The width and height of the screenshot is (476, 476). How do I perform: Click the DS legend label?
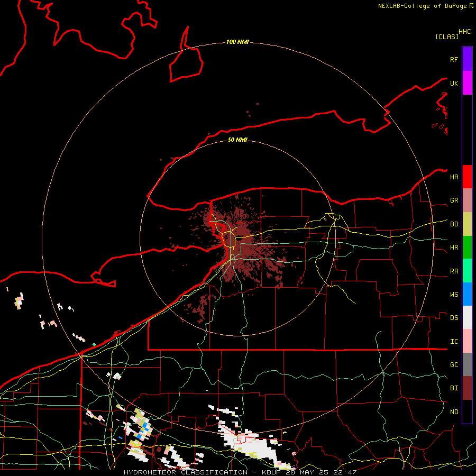pos(454,318)
